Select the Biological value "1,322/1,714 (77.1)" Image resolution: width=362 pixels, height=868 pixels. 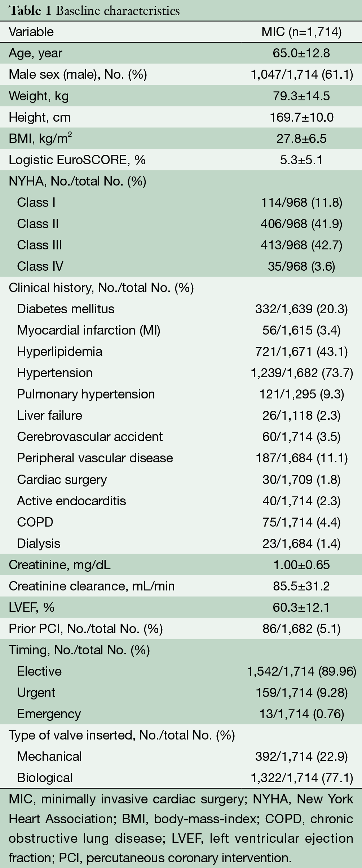point(301,778)
